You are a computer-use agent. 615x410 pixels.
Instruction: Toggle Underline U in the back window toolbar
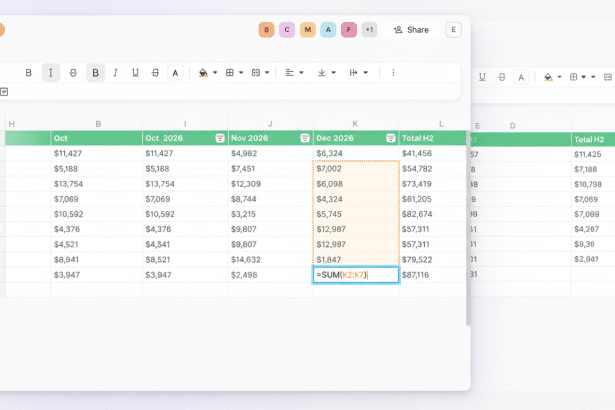coord(482,77)
